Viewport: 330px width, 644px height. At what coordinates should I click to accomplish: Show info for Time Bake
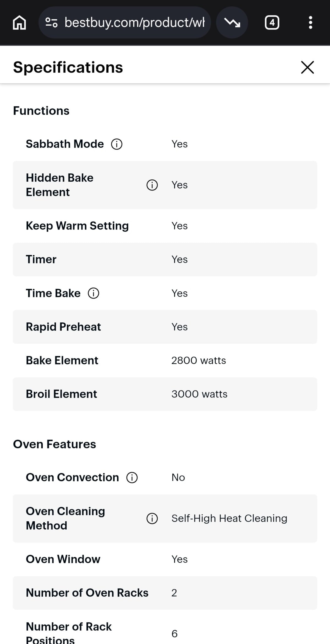[94, 293]
